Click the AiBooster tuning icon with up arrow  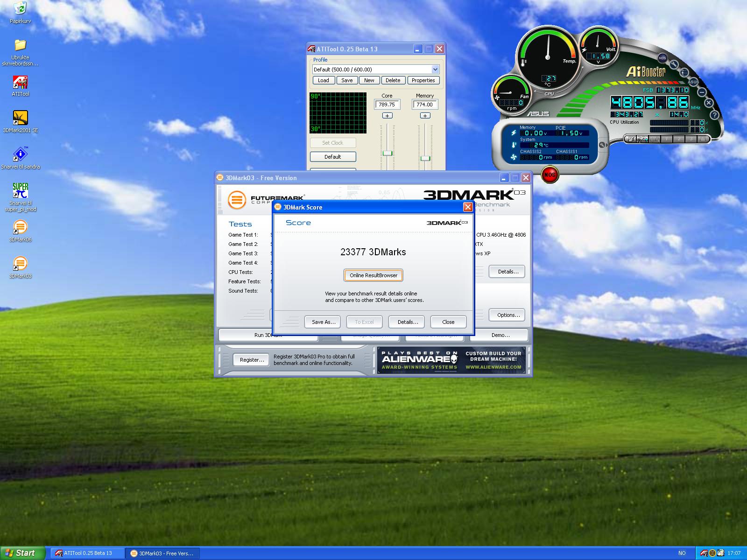pos(642,139)
